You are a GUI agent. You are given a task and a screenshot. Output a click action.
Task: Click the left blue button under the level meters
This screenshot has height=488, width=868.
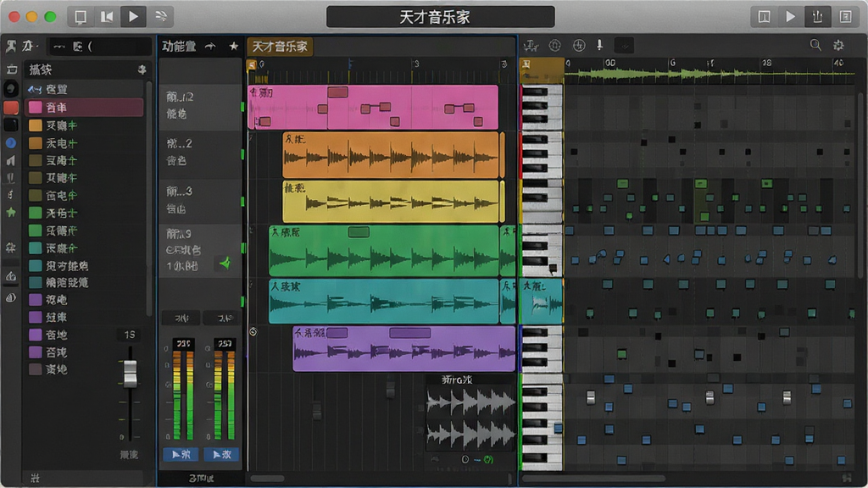[x=181, y=454]
